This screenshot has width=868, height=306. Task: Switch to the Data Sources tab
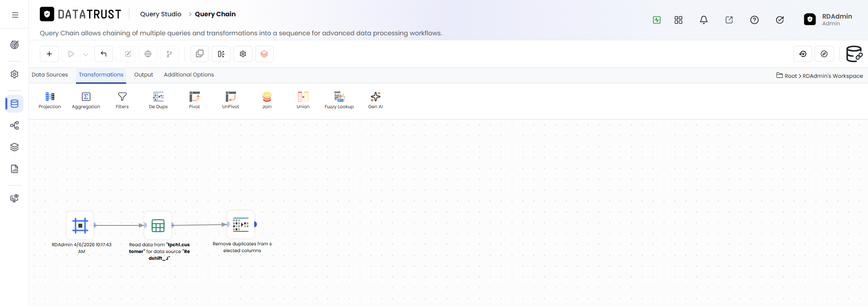coord(50,75)
